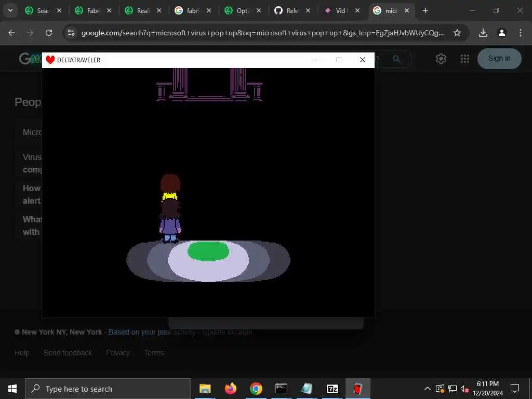Image resolution: width=532 pixels, height=399 pixels.
Task: Open Chrome from the taskbar
Action: pyautogui.click(x=256, y=389)
